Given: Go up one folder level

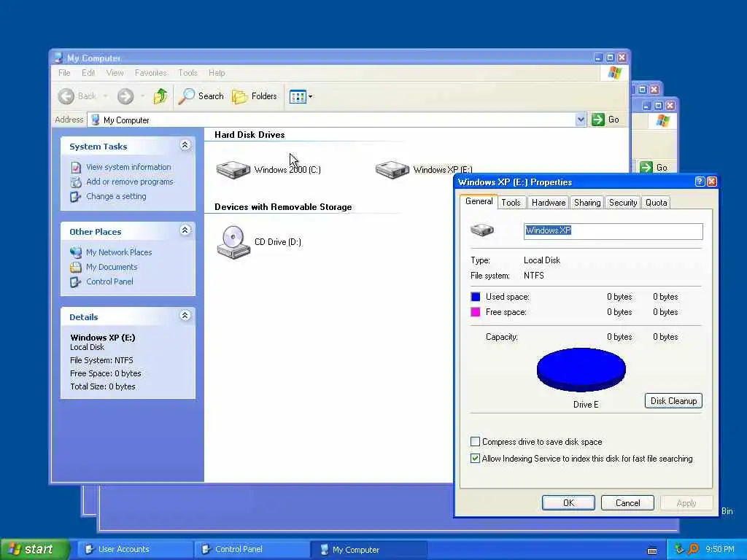Looking at the screenshot, I should tap(160, 96).
